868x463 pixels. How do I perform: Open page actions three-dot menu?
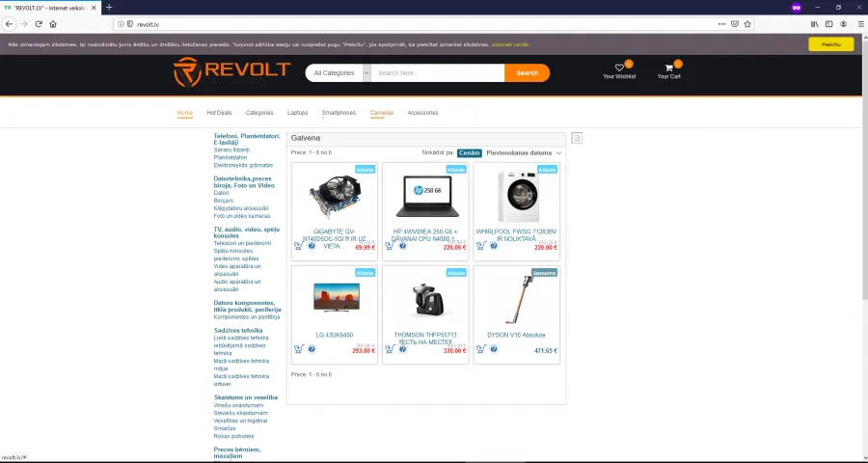tap(721, 24)
